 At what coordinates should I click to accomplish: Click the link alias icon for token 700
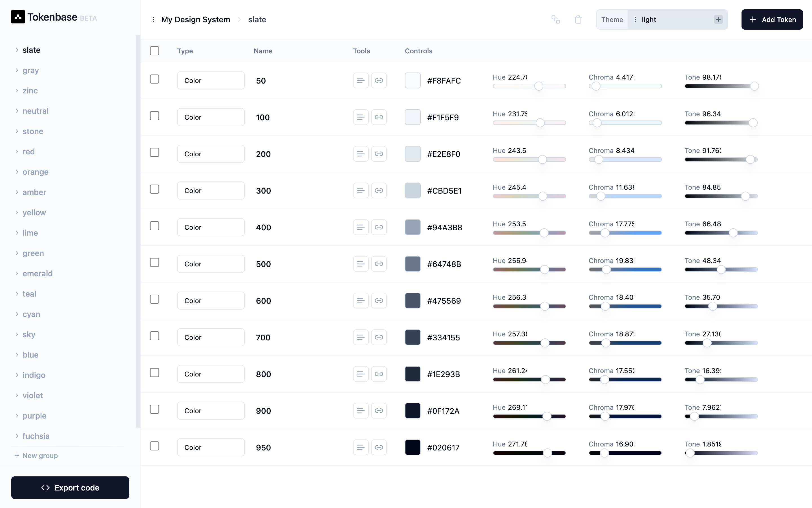coord(379,337)
